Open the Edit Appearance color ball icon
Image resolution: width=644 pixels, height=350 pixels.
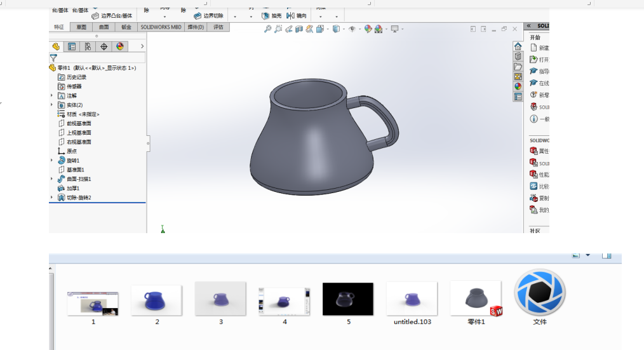tap(368, 29)
